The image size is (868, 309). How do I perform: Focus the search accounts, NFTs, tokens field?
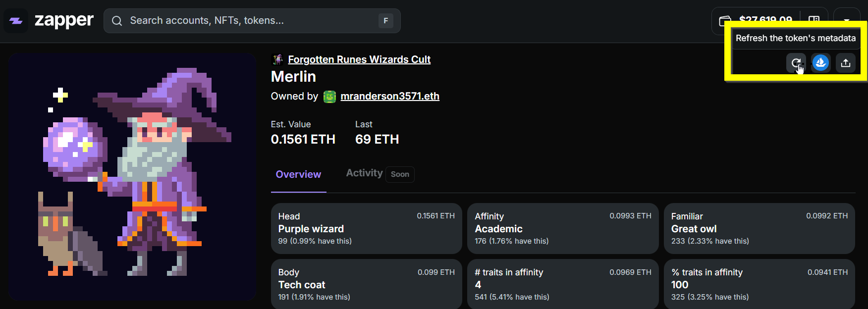[x=248, y=21]
